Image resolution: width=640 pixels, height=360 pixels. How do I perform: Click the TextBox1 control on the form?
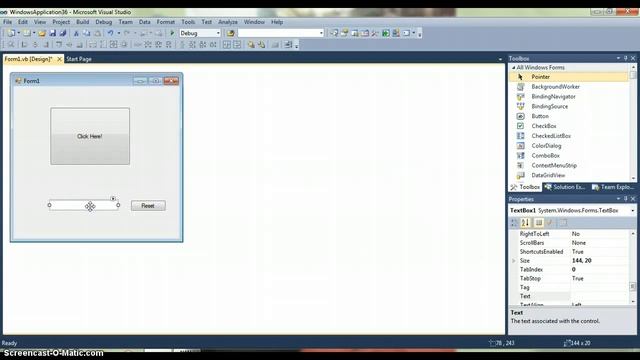(84, 205)
